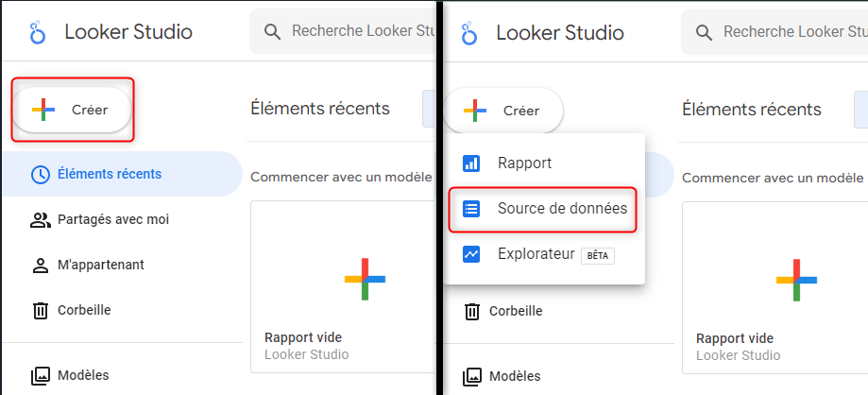This screenshot has height=395, width=868.
Task: Choose Rapport bar chart icon in Créer menu
Action: [x=471, y=163]
